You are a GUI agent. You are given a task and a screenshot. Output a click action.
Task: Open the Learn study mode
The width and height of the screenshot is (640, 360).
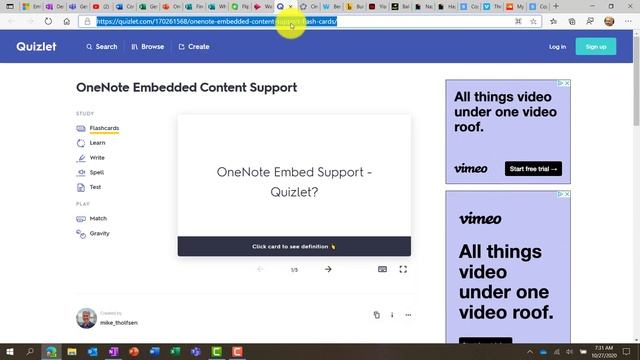click(97, 143)
